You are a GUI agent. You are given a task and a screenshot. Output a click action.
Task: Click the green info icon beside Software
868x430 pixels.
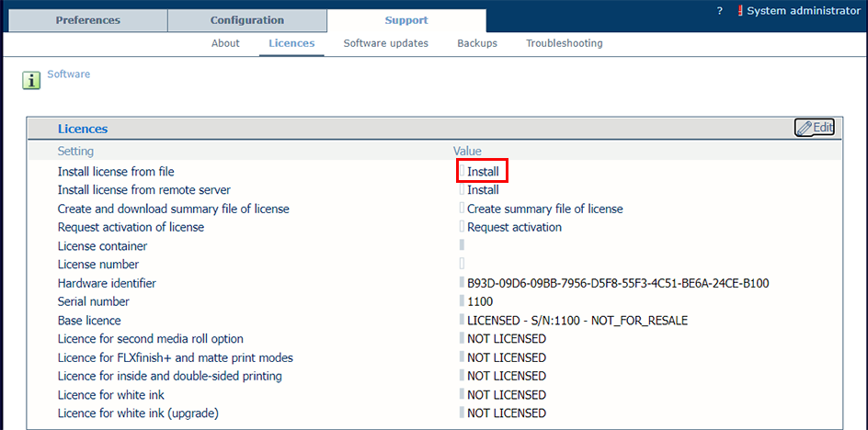32,81
